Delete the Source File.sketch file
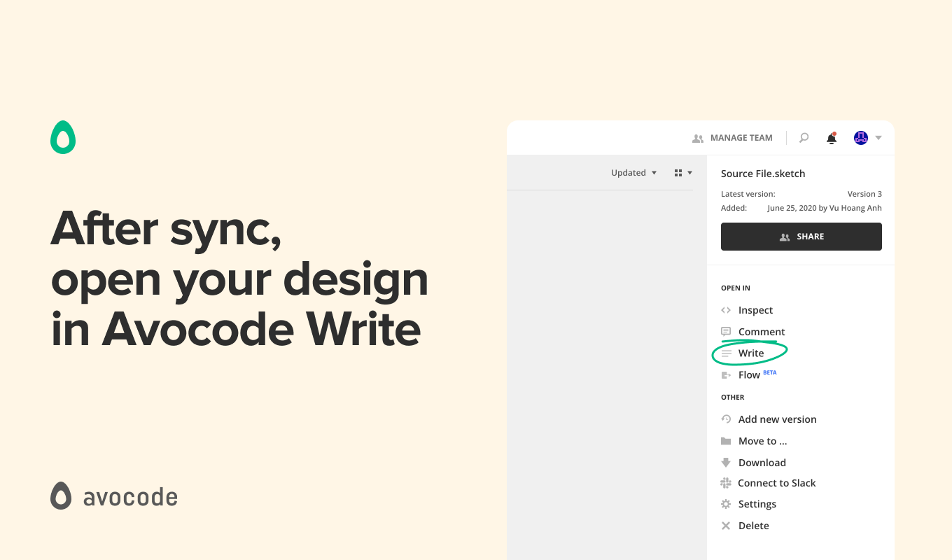This screenshot has height=560, width=952. [753, 526]
